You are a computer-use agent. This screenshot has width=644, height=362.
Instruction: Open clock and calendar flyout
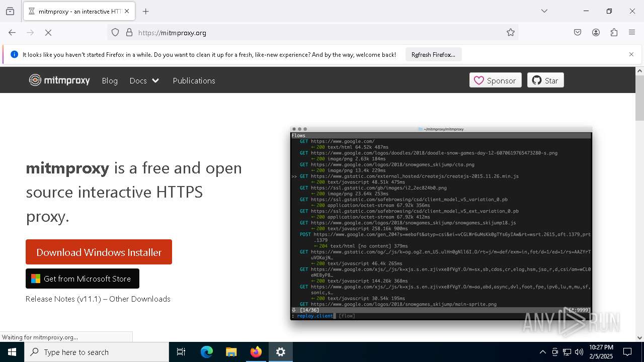click(x=601, y=352)
